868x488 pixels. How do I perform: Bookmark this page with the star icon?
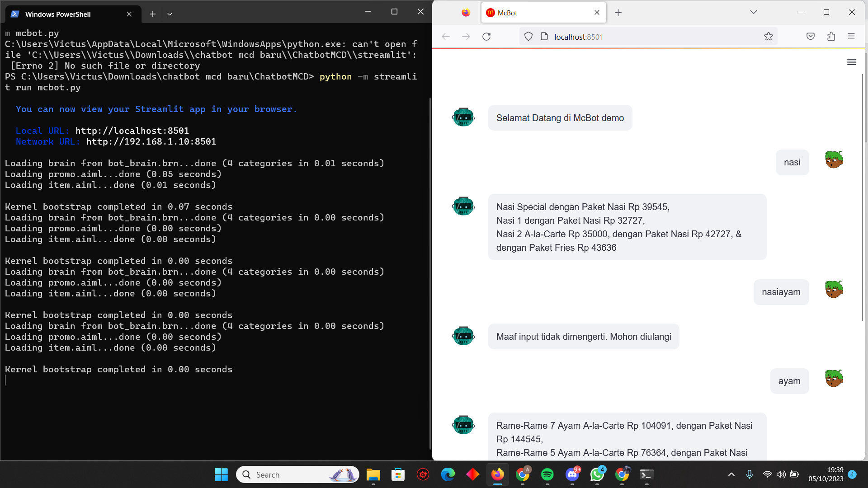(769, 37)
